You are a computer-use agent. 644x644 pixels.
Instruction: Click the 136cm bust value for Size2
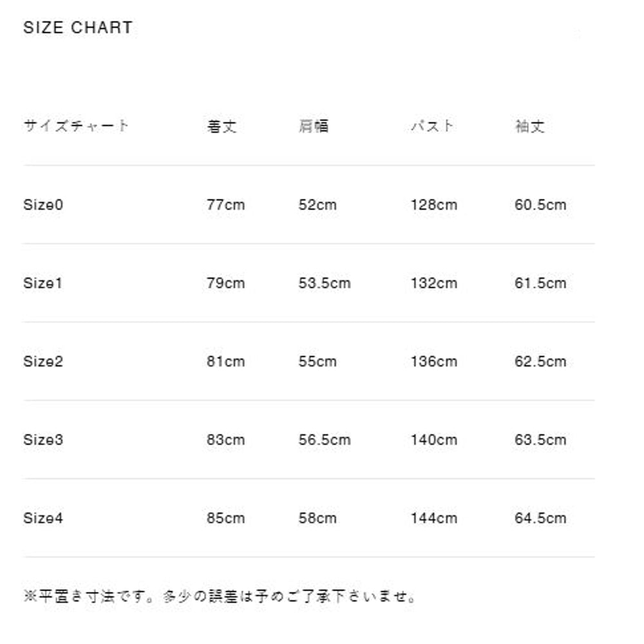coord(434,361)
